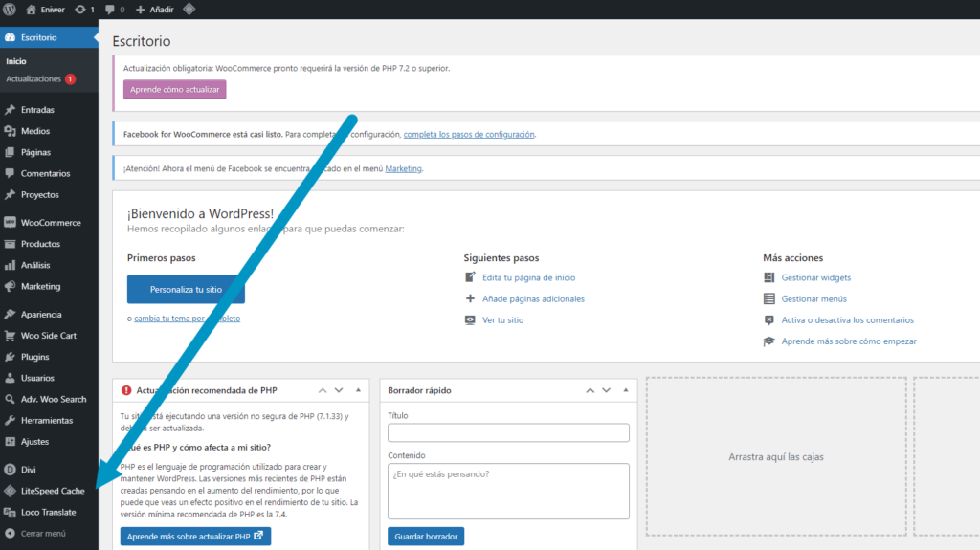The image size is (980, 550).
Task: Move PHP update box up
Action: click(323, 390)
